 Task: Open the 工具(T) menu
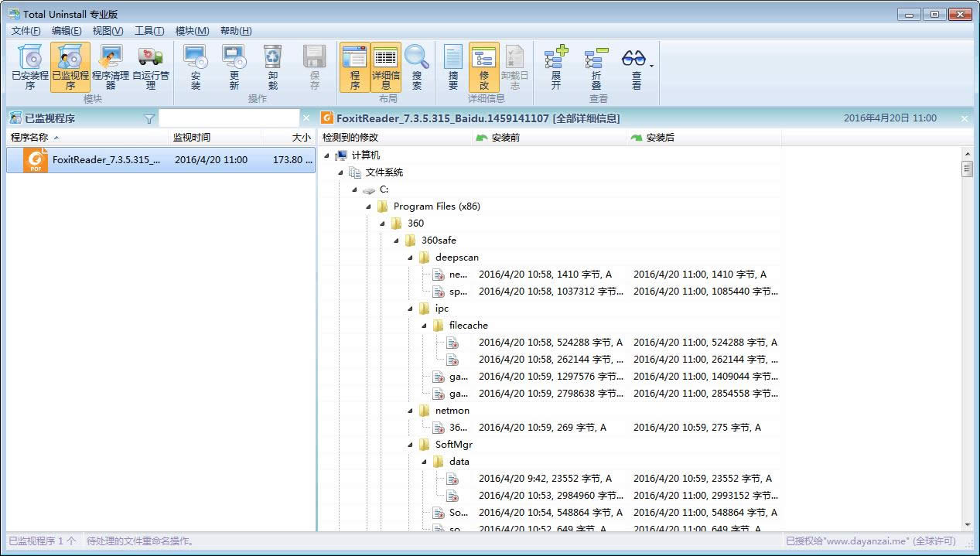tap(149, 31)
